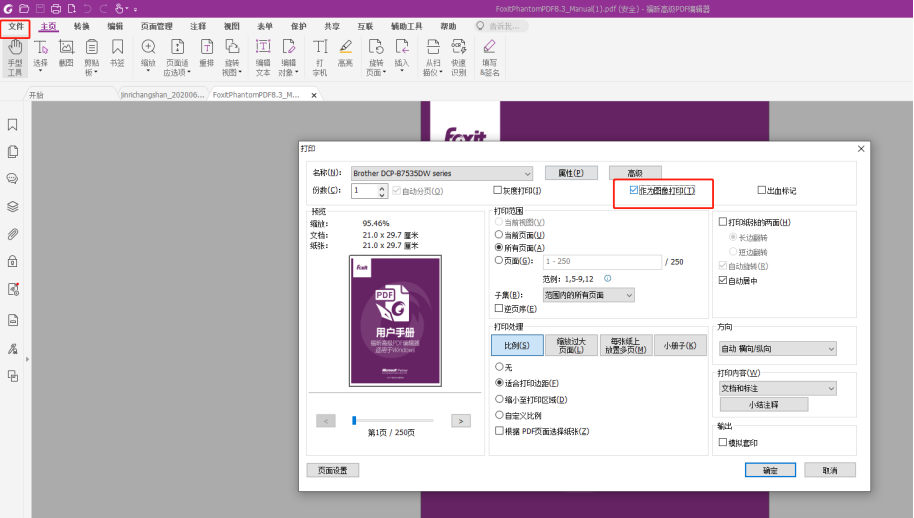This screenshot has width=914, height=518.
Task: Open the Page Management tab
Action: point(156,27)
